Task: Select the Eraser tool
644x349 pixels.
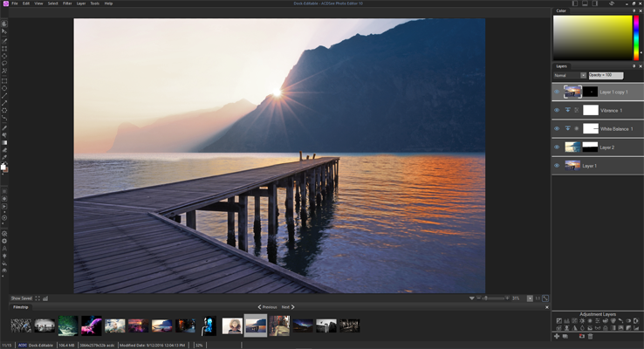Action: coord(4,150)
